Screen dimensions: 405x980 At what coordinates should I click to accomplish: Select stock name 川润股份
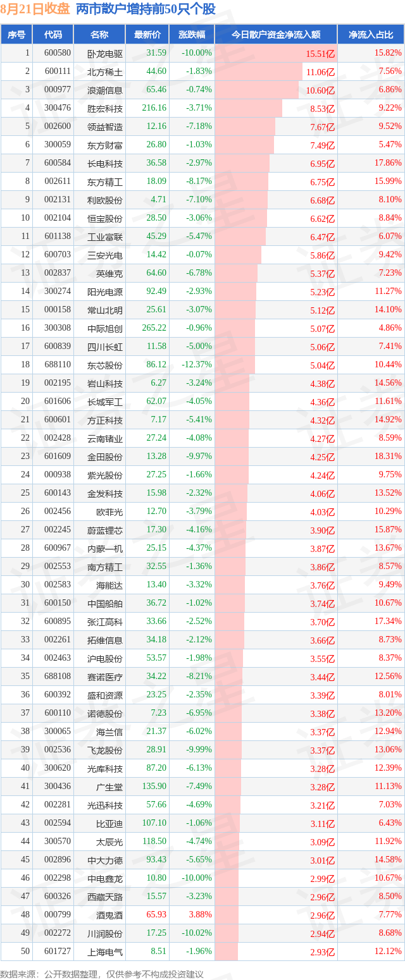(x=105, y=933)
